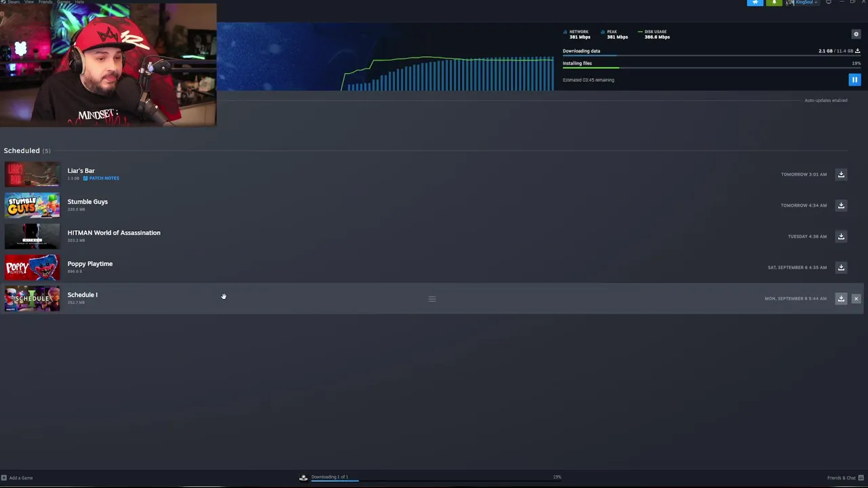Screen dimensions: 868x488
Task: Click the Auto-updates enabled label
Action: [825, 100]
